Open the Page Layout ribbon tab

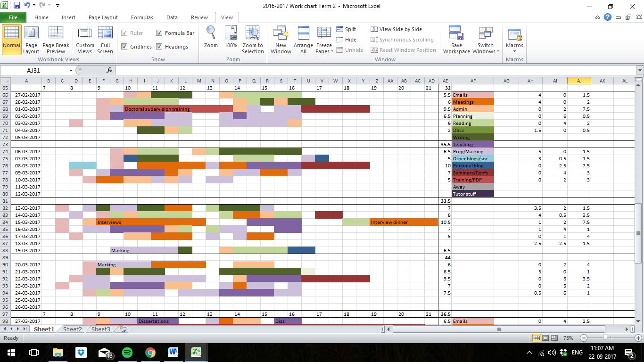tap(103, 17)
